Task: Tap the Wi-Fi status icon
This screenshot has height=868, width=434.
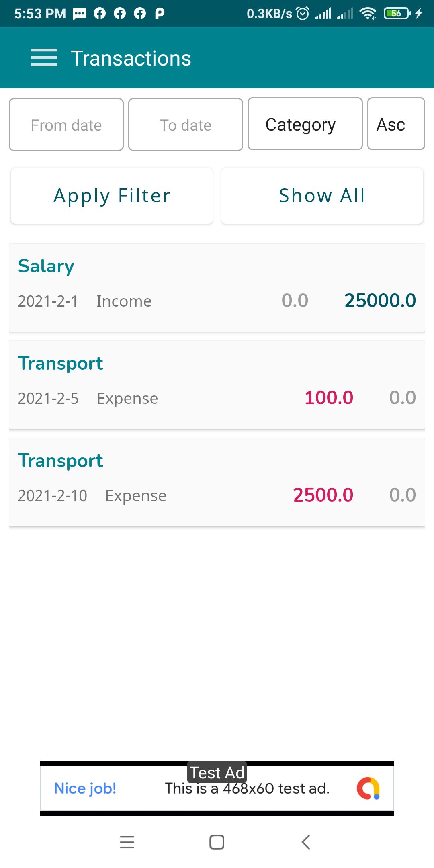Action: [x=368, y=14]
